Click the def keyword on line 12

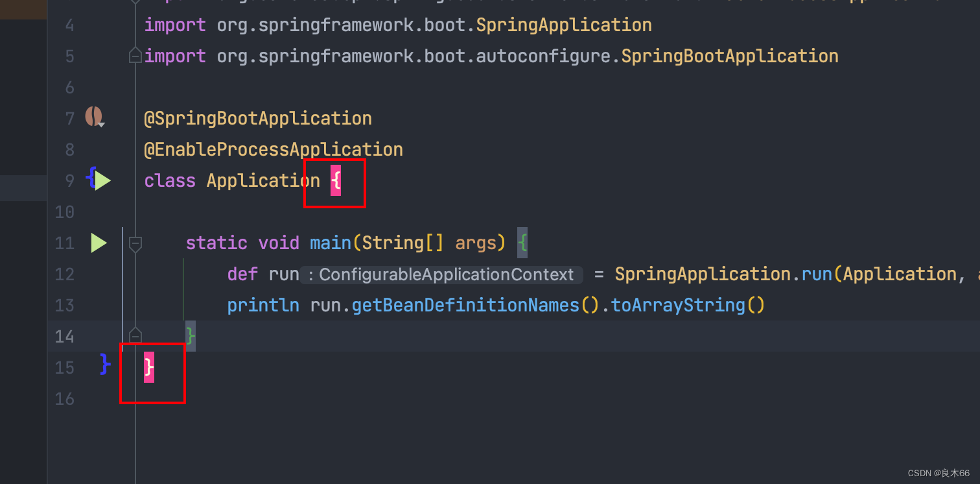pos(242,274)
